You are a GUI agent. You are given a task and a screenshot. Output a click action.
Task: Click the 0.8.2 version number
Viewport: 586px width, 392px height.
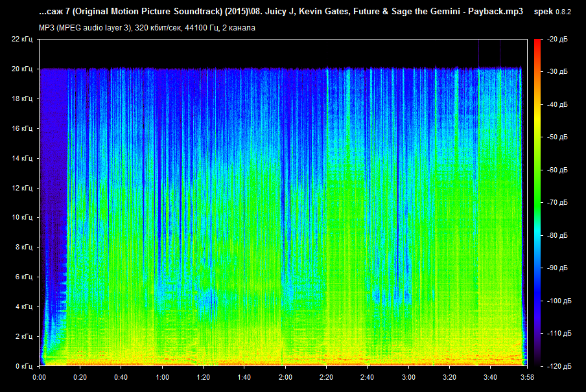(563, 13)
